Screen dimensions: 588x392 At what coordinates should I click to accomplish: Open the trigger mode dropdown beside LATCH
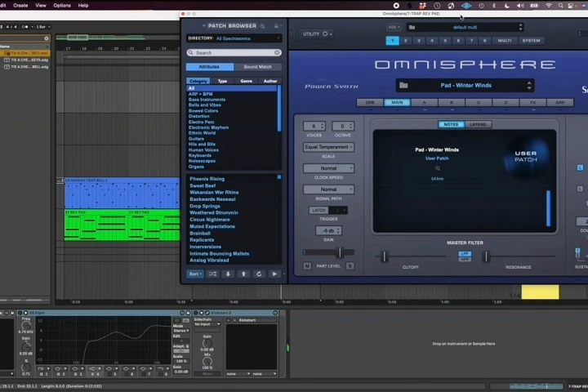click(x=339, y=210)
